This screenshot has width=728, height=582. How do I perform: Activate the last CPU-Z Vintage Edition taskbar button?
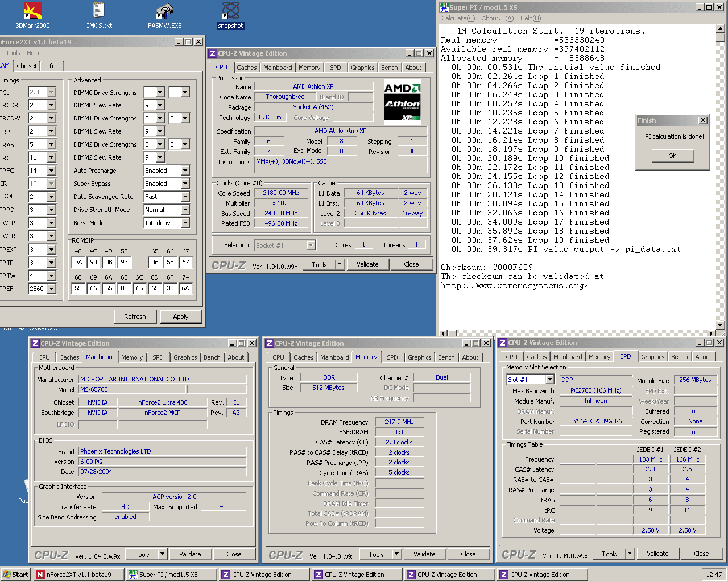point(543,575)
